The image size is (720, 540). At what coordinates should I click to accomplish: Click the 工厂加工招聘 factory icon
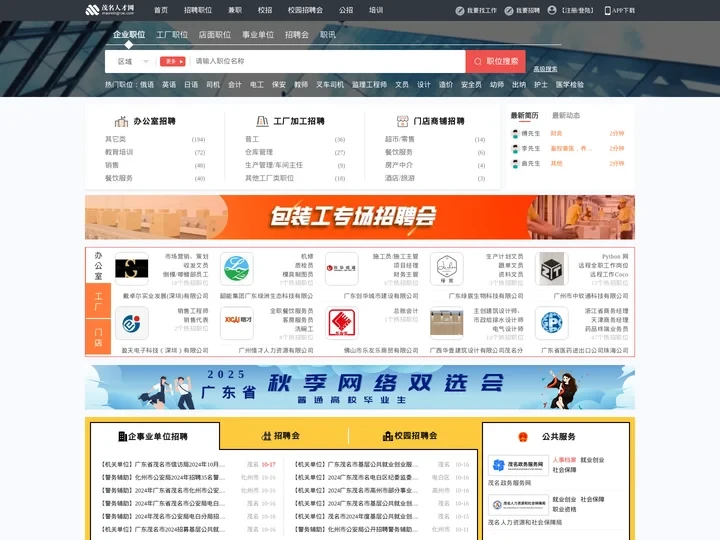(262, 121)
